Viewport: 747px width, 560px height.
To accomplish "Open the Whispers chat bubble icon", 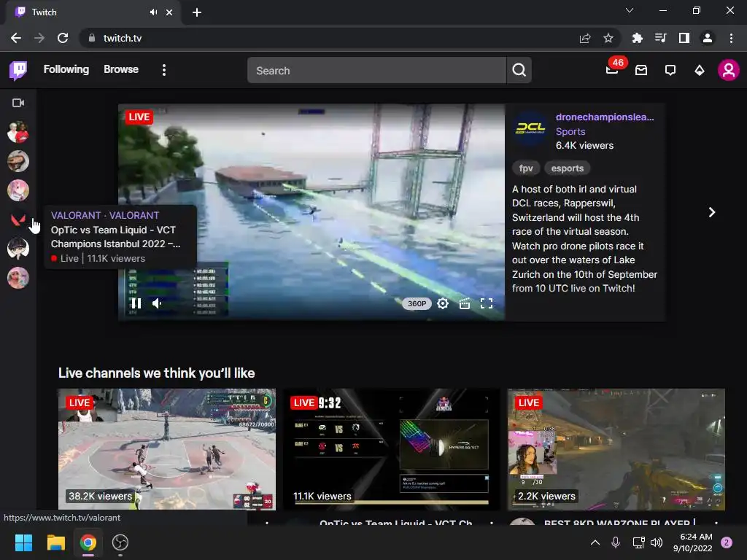I will coord(670,71).
